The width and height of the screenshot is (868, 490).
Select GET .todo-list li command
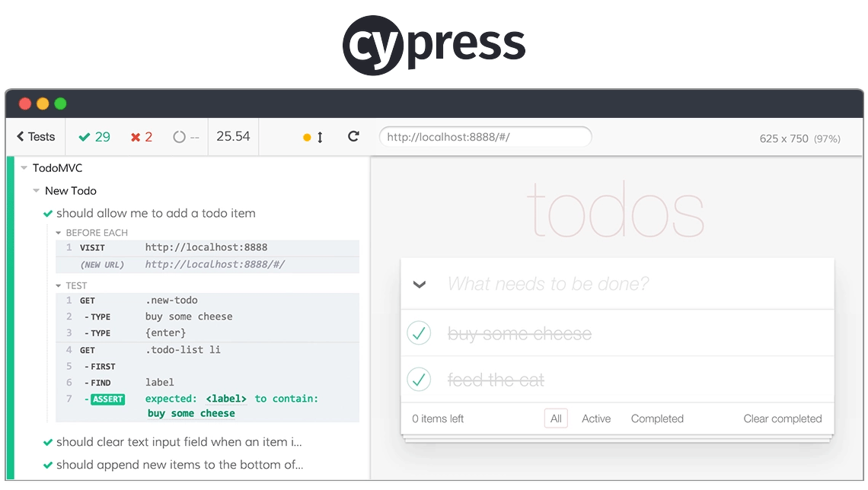click(208, 350)
